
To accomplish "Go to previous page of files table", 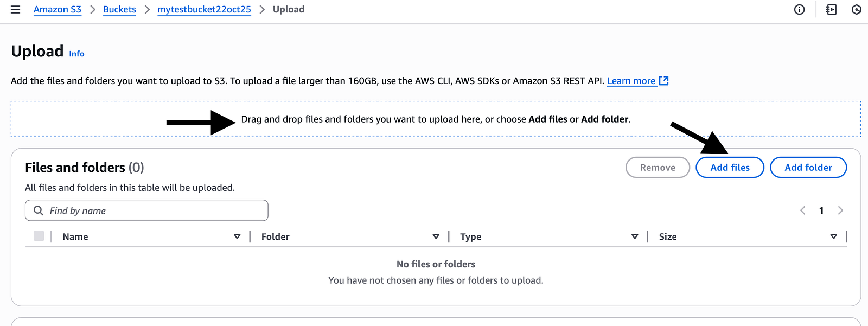I will click(803, 210).
